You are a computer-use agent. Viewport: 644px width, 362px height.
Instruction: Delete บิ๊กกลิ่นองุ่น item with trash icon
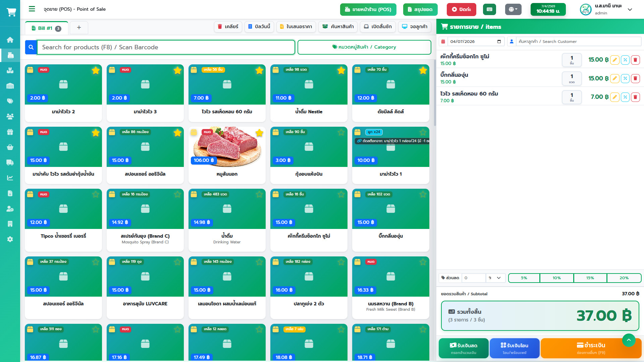(635, 78)
